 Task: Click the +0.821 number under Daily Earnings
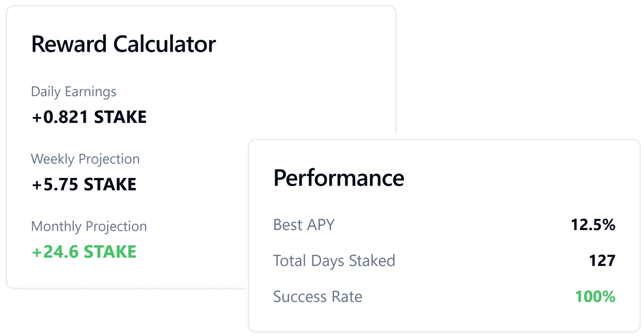tap(60, 117)
